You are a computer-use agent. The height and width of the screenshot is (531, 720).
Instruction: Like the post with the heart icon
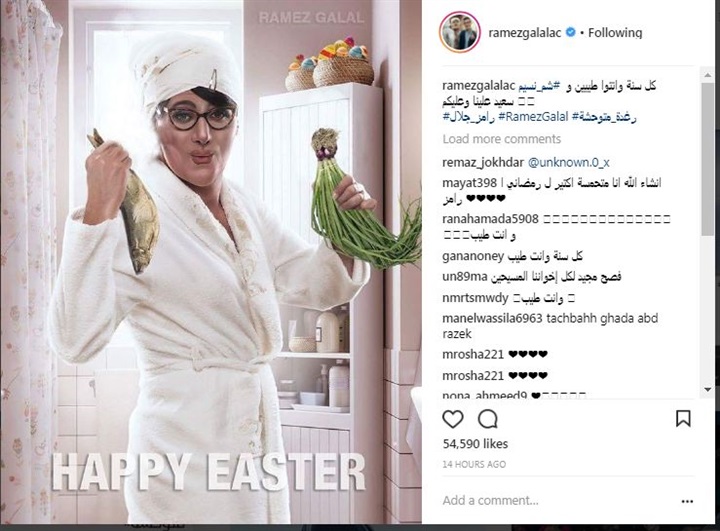click(x=453, y=419)
